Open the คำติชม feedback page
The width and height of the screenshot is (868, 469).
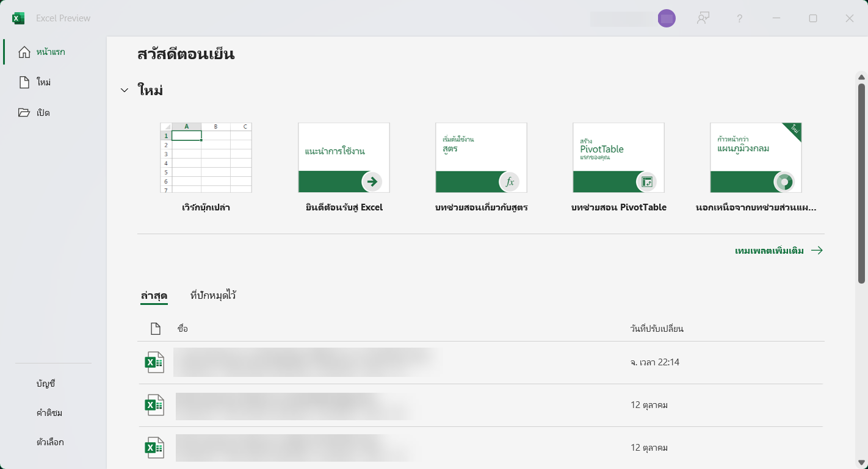(x=49, y=413)
